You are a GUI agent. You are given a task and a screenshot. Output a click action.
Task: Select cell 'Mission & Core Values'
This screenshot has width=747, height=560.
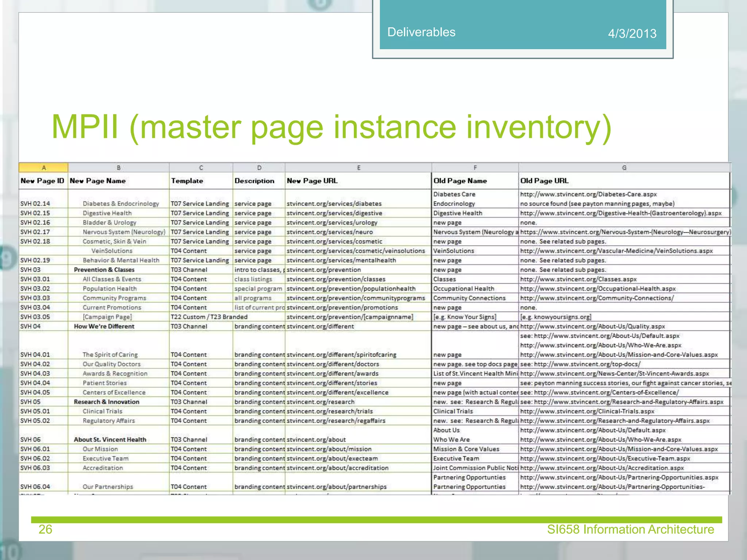pyautogui.click(x=475, y=449)
